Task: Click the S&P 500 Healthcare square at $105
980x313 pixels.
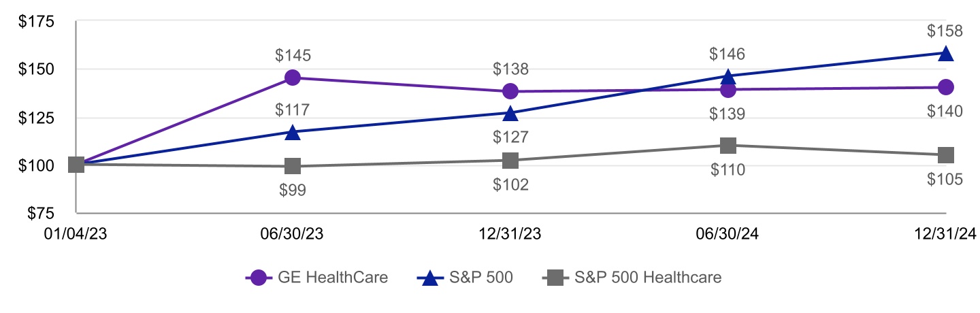Action: coord(945,155)
